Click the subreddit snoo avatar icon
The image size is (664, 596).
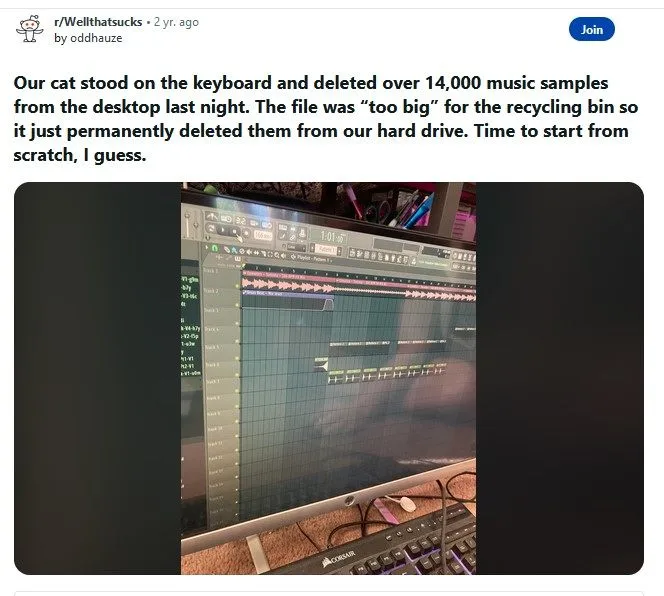(30, 28)
